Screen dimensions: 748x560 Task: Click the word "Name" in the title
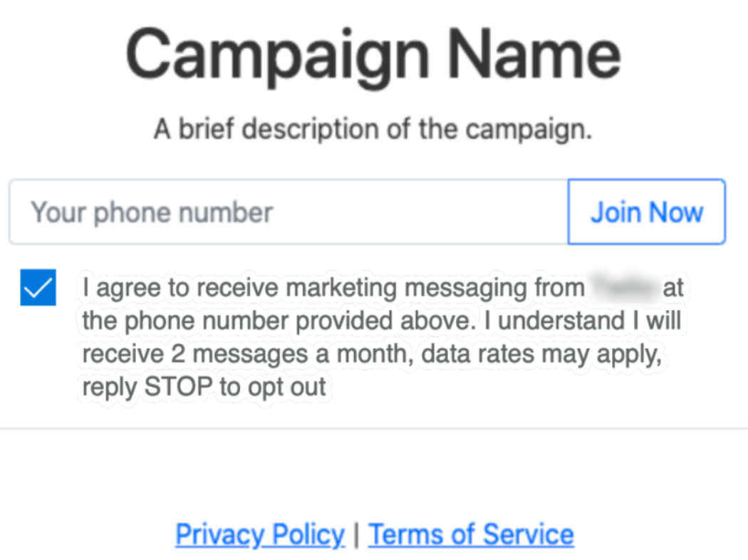(534, 53)
